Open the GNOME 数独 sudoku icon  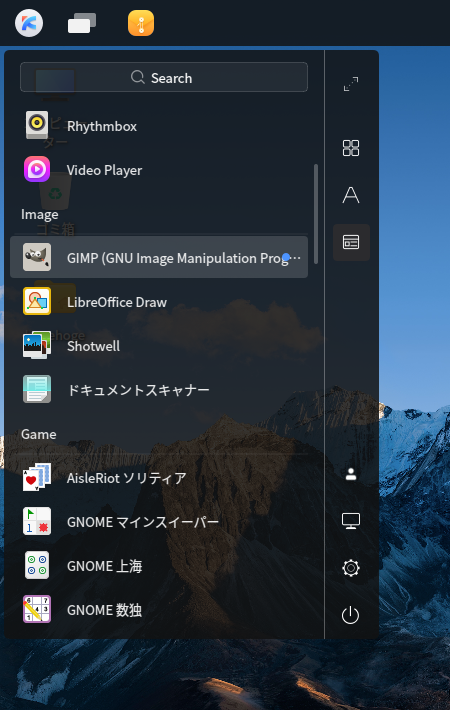[x=37, y=609]
